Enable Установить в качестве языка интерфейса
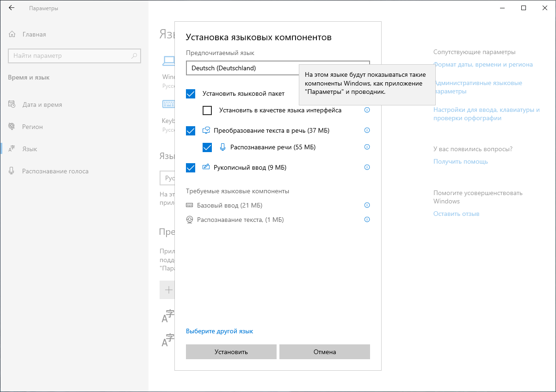 [x=207, y=110]
